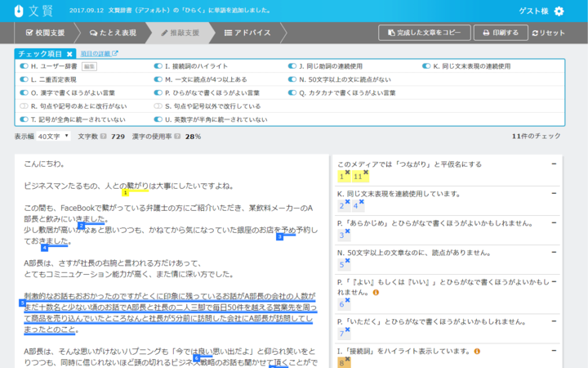Collapse the P.『よい』もしくは『いい』 check item
The height and width of the screenshot is (368, 588).
coord(554,281)
